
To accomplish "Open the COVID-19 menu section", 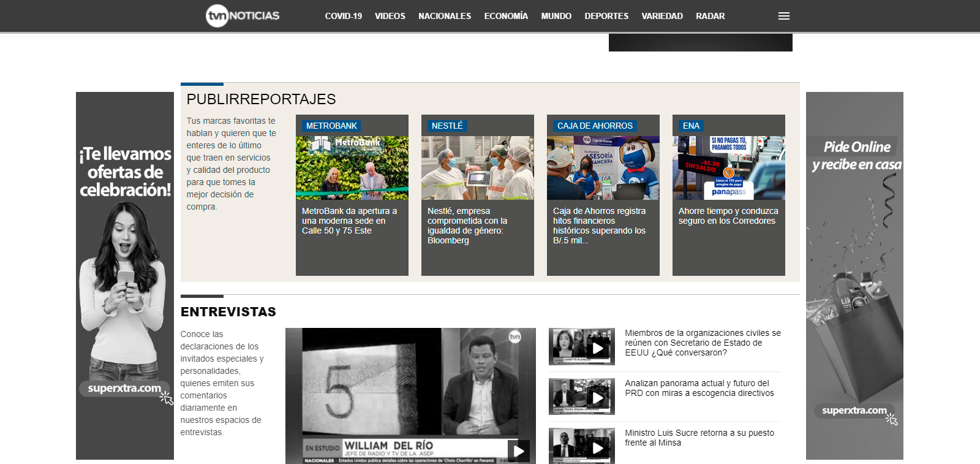I will (344, 16).
